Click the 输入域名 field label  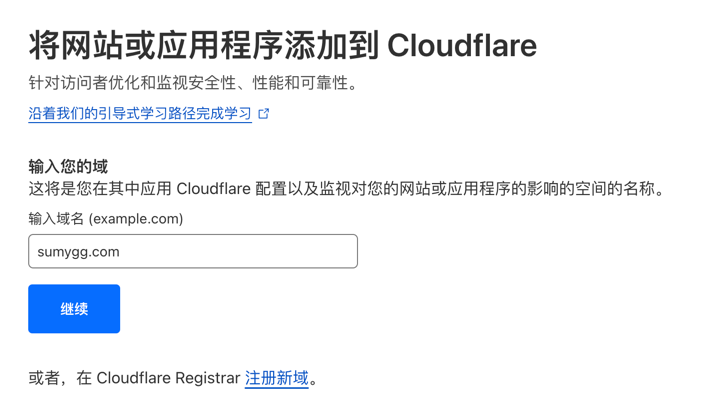point(56,218)
